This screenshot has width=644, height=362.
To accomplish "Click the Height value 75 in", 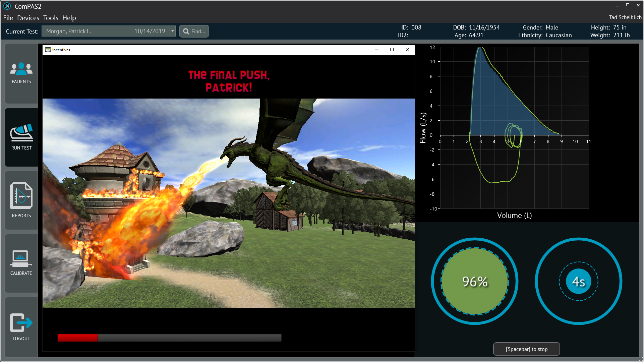I will click(x=620, y=27).
